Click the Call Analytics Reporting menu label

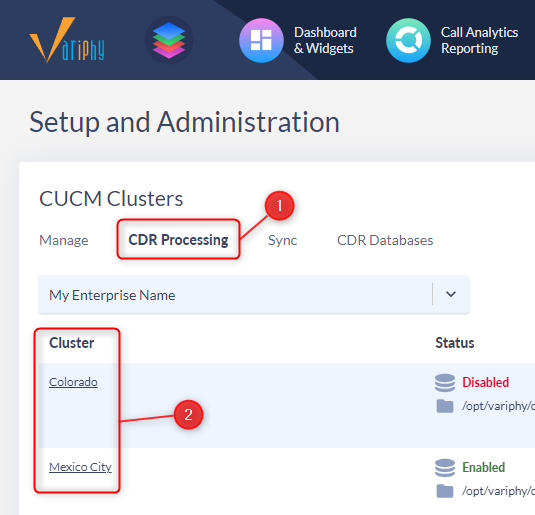pos(479,40)
